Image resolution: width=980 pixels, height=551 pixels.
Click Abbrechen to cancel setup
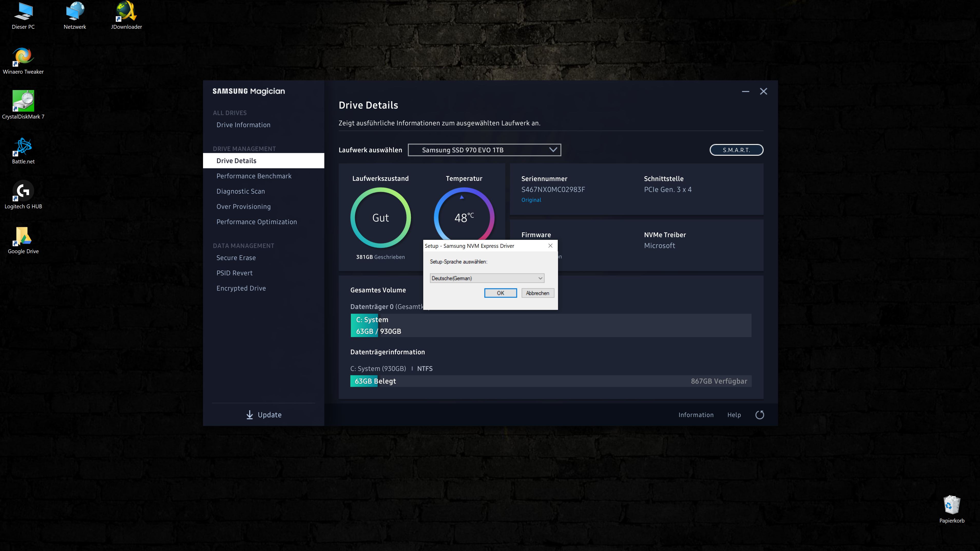[537, 293]
